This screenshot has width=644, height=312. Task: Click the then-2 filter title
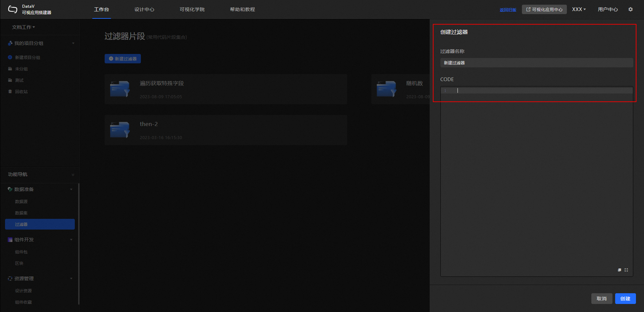click(x=149, y=124)
